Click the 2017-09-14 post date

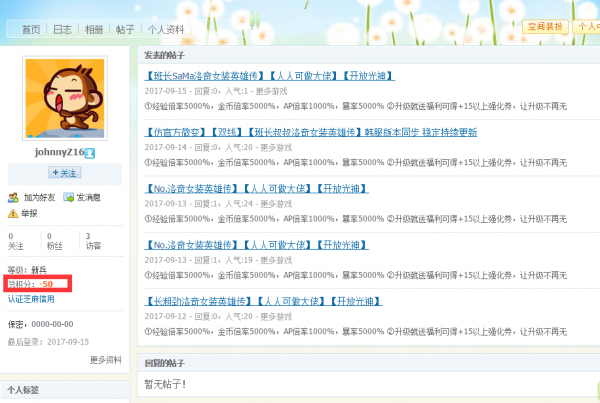[x=166, y=148]
